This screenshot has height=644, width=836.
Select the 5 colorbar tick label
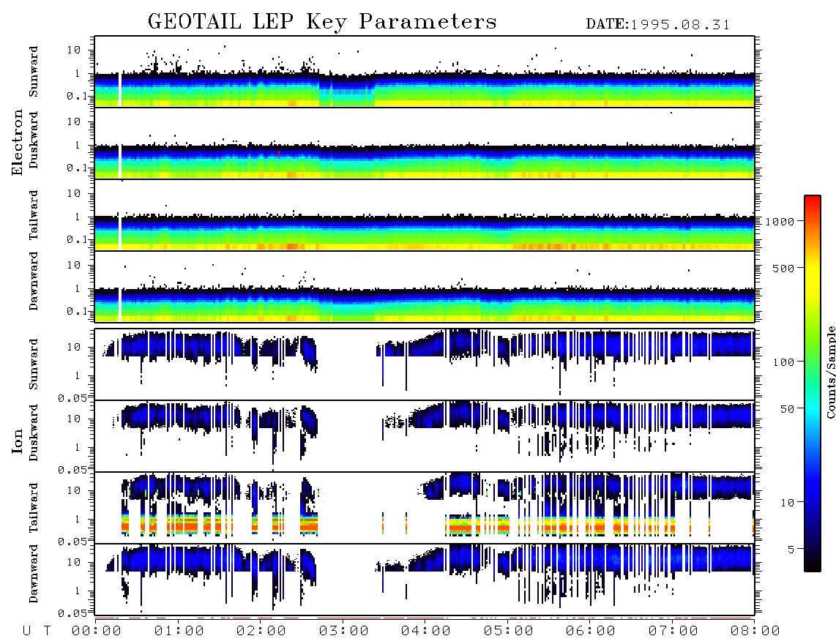791,549
